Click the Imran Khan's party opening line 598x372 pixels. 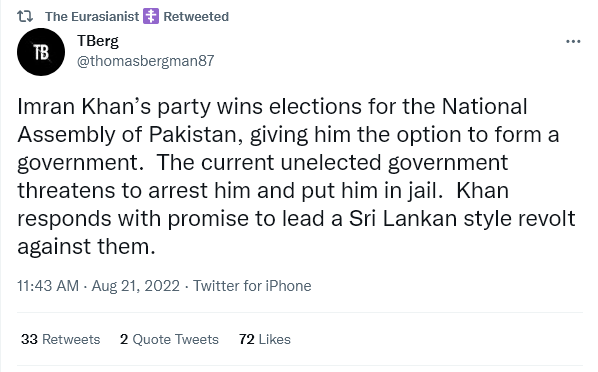click(x=272, y=106)
